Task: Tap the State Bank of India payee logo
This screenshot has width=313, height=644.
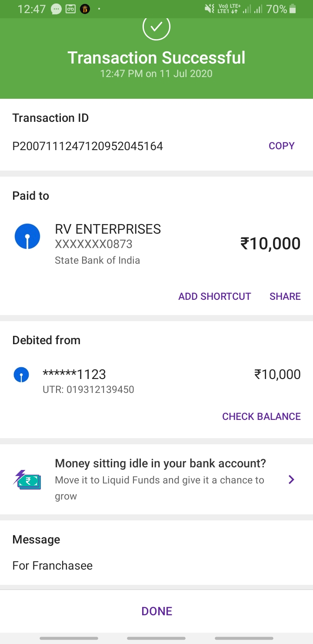Action: tap(27, 237)
